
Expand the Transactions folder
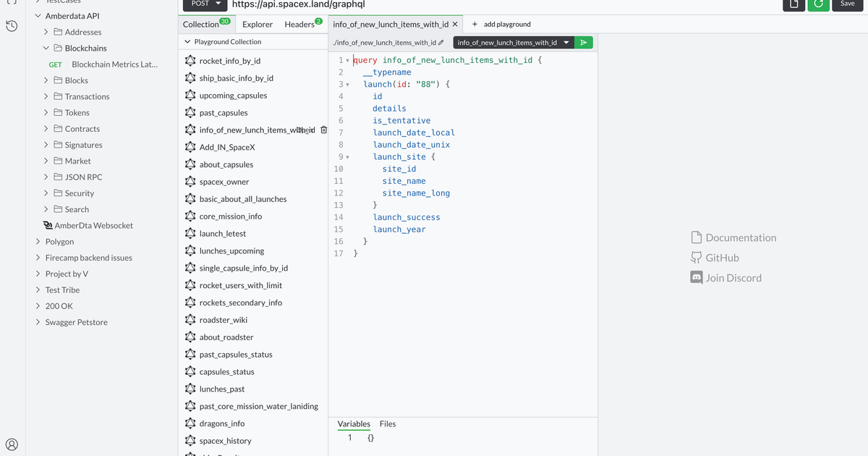[46, 96]
